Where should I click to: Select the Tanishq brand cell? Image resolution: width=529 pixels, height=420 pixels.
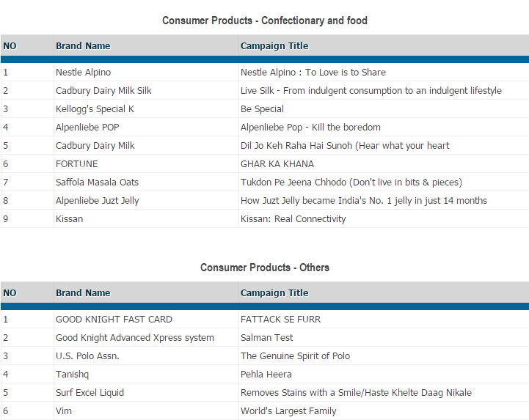click(72, 375)
